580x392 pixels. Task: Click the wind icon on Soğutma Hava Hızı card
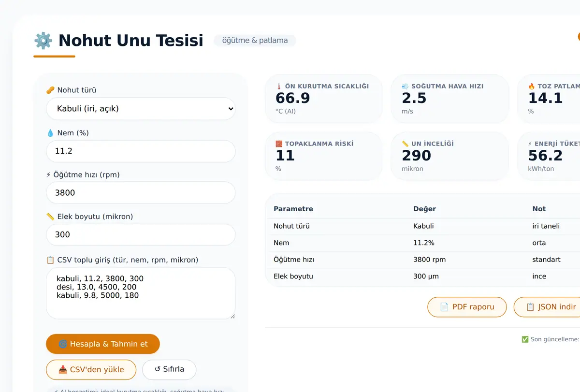pos(406,86)
